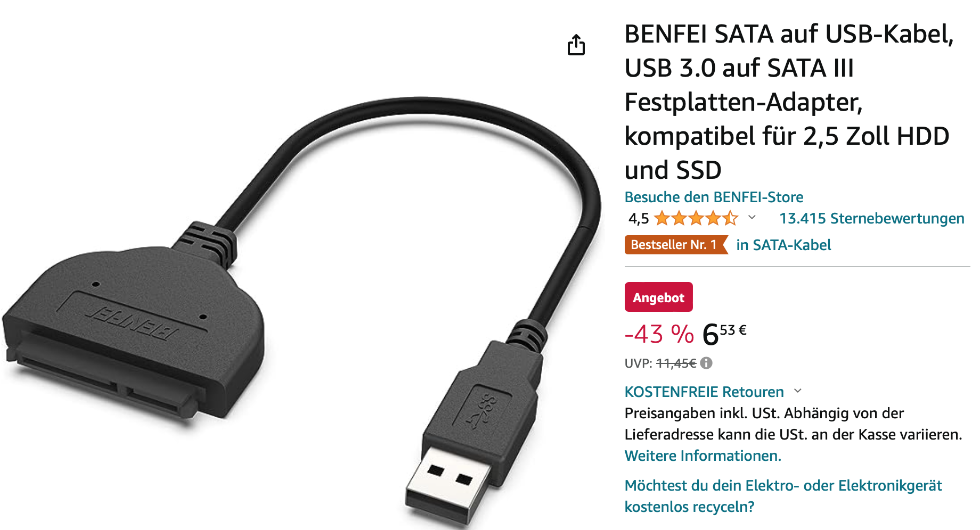The image size is (980, 530).
Task: Click the share icon above the product image
Action: pos(576,45)
